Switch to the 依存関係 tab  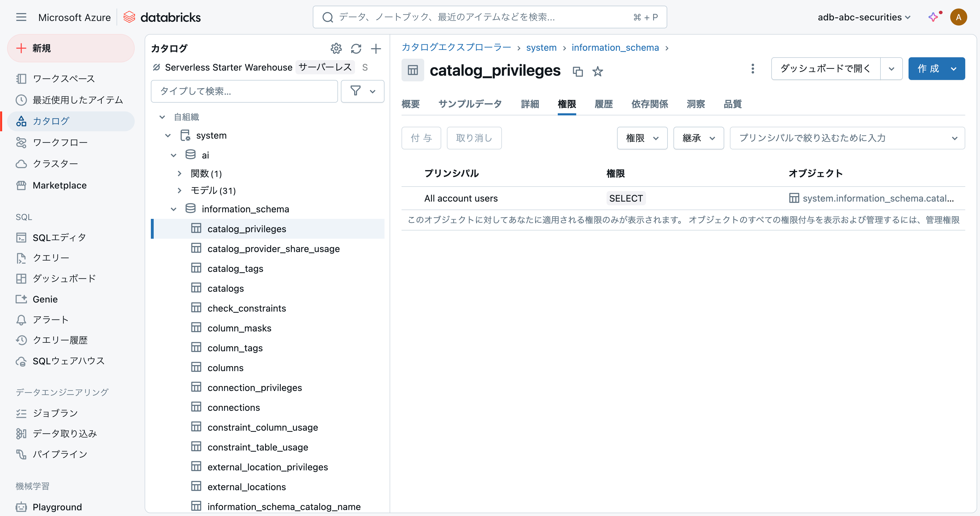pyautogui.click(x=649, y=104)
